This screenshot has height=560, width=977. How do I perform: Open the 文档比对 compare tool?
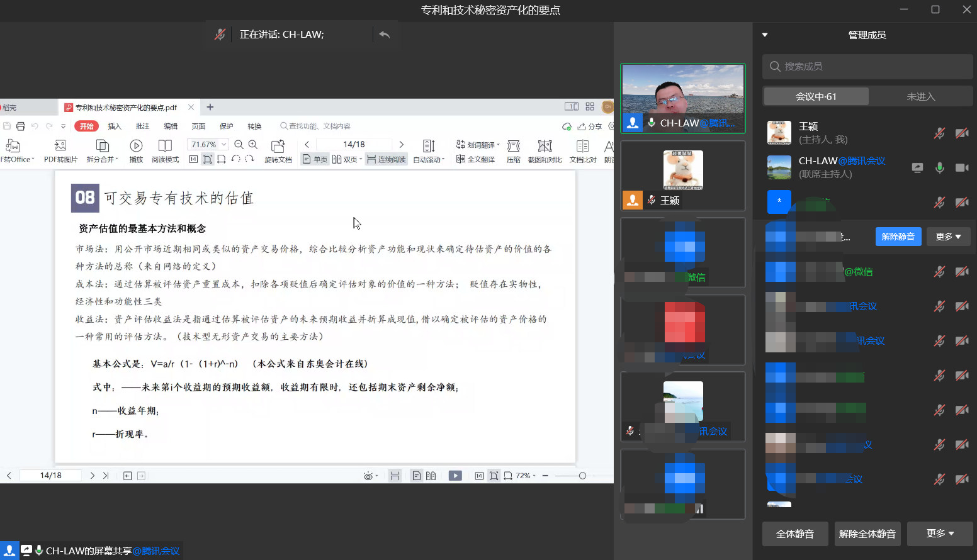pos(583,151)
